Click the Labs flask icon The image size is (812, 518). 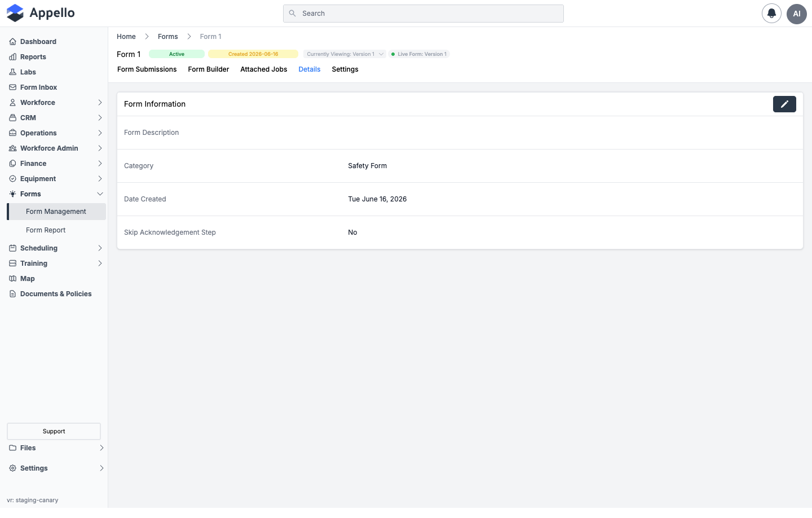coord(12,72)
